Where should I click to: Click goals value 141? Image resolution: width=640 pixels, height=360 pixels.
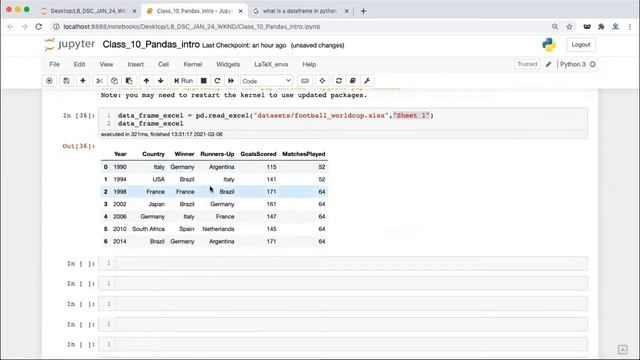point(271,179)
